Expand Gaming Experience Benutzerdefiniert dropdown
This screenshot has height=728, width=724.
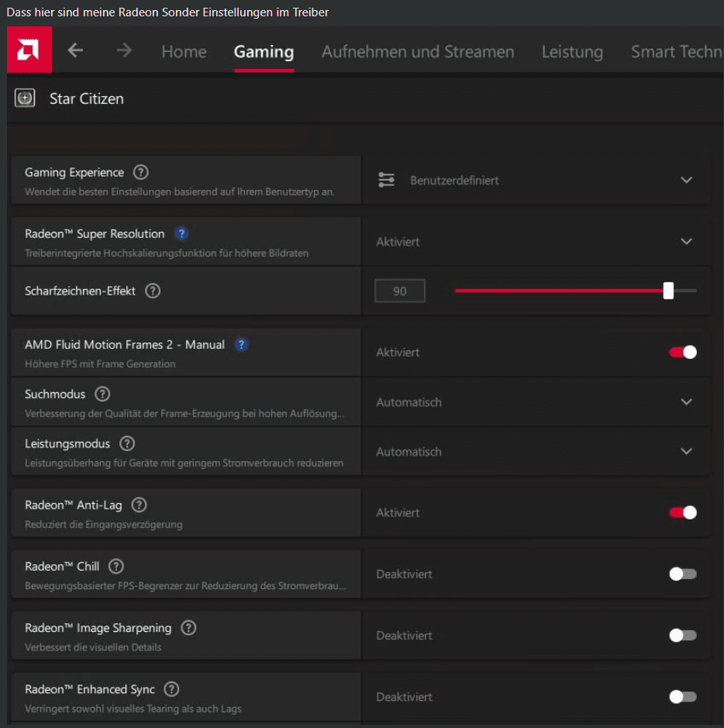[x=536, y=180]
